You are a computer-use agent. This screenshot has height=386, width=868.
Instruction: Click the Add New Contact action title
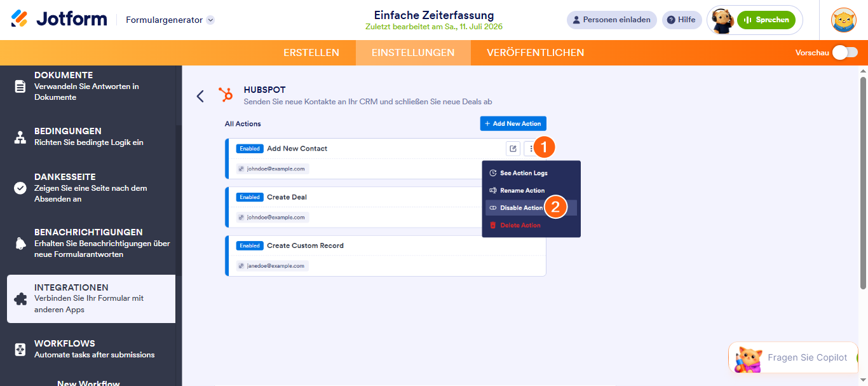point(297,149)
